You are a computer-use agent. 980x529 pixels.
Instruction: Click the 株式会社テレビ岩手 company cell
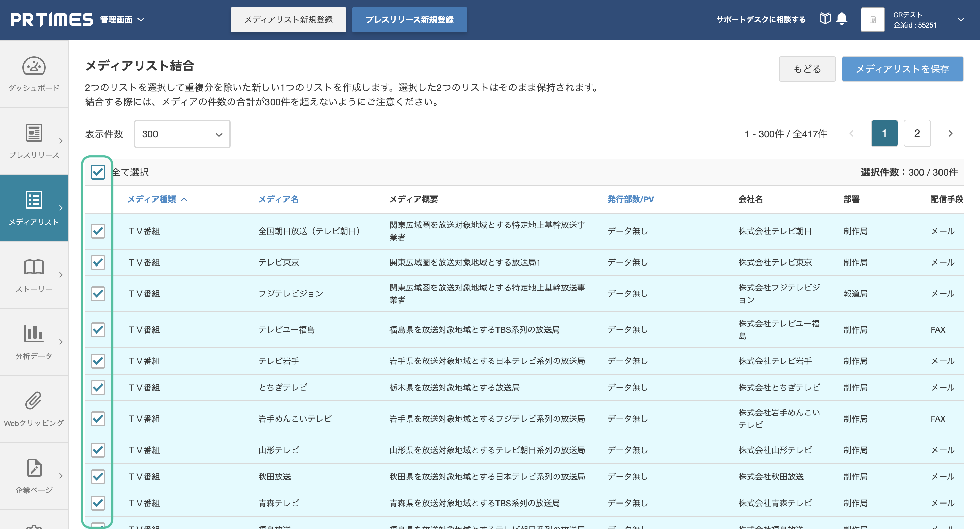[775, 361]
